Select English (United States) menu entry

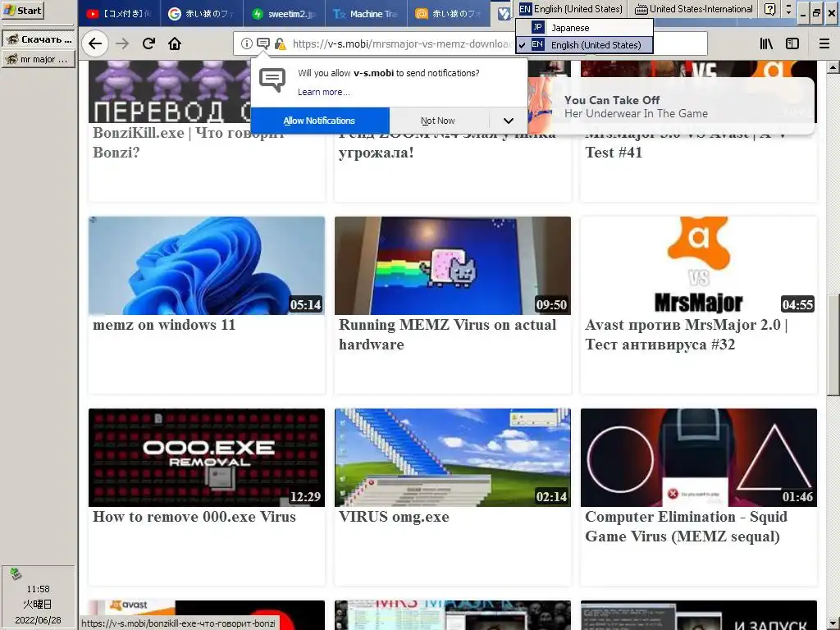click(584, 45)
